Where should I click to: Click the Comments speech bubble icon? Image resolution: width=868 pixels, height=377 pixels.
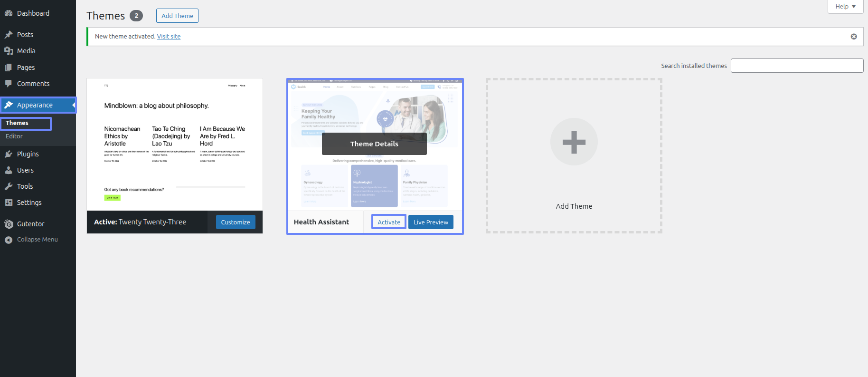[9, 84]
